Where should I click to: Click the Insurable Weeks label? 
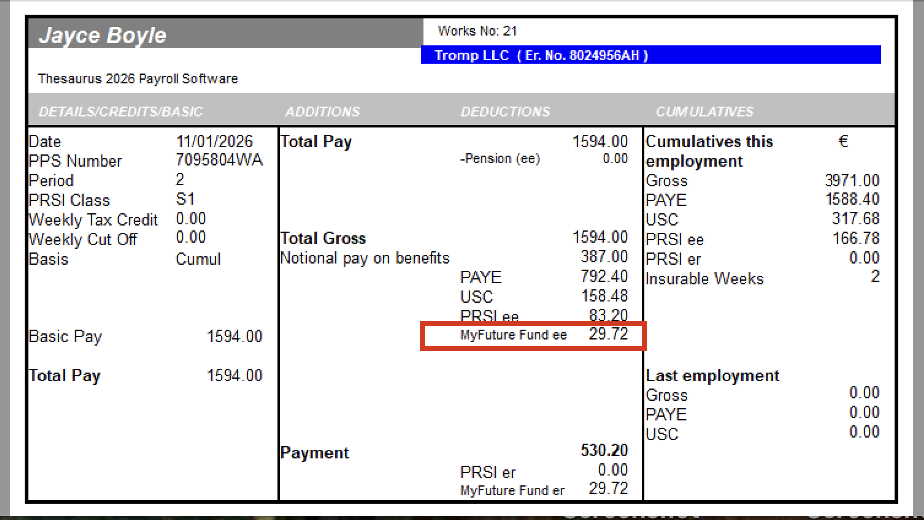[704, 278]
